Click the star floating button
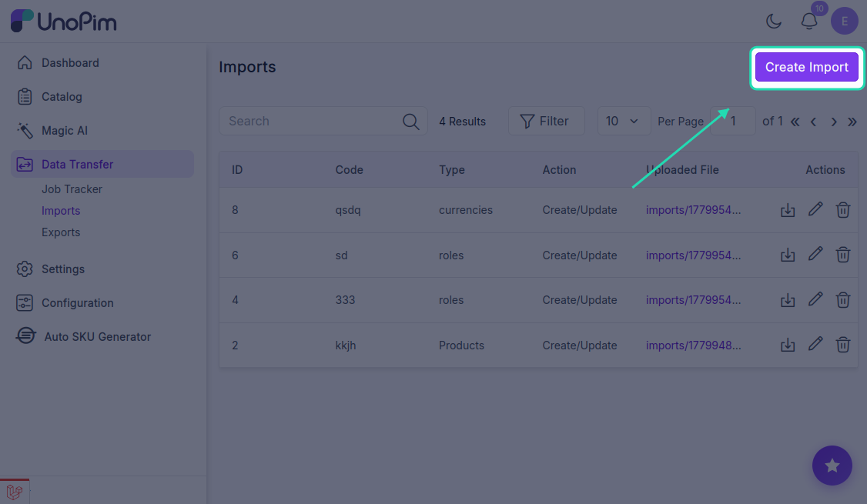 click(832, 466)
